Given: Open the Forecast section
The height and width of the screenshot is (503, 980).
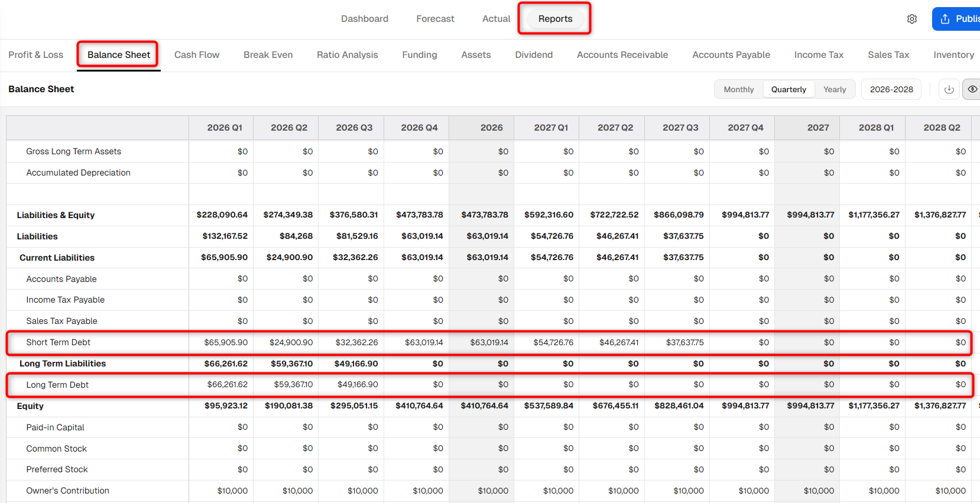Looking at the screenshot, I should [435, 19].
